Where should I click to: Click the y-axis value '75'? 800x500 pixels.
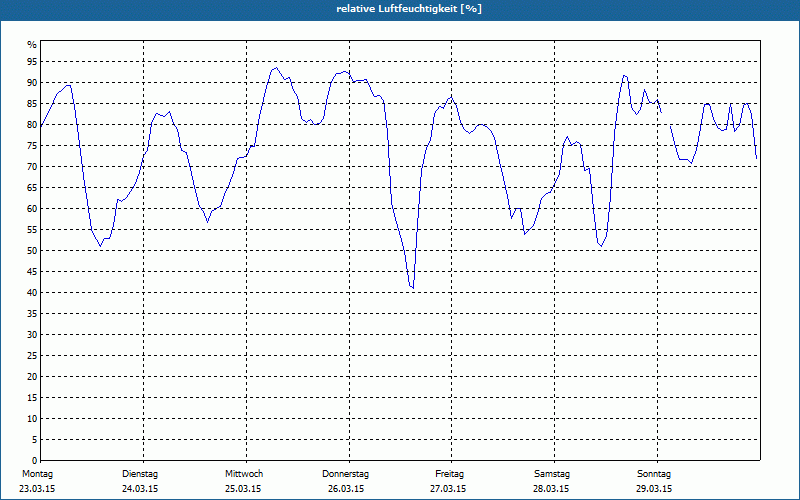(32, 145)
